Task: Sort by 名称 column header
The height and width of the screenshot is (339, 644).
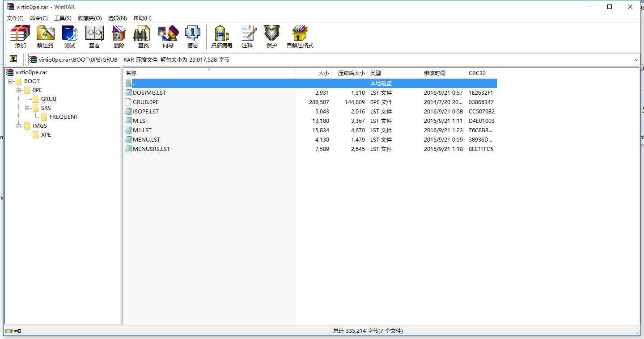Action: pos(209,73)
